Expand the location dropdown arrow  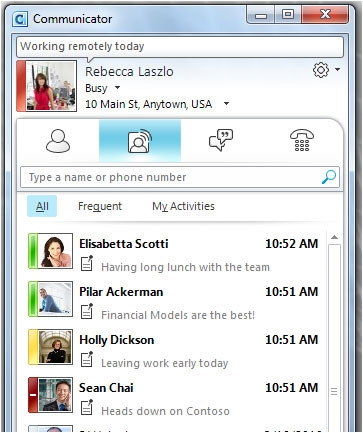tap(226, 104)
